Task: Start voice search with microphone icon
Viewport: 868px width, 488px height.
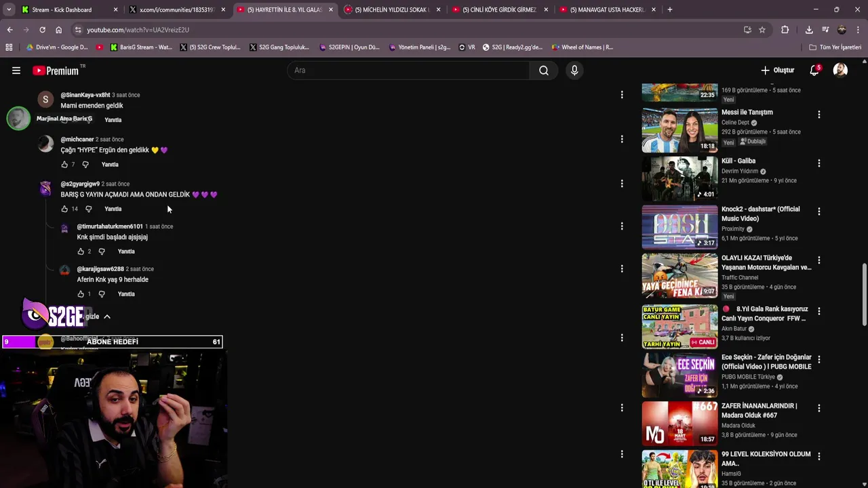Action: [574, 70]
